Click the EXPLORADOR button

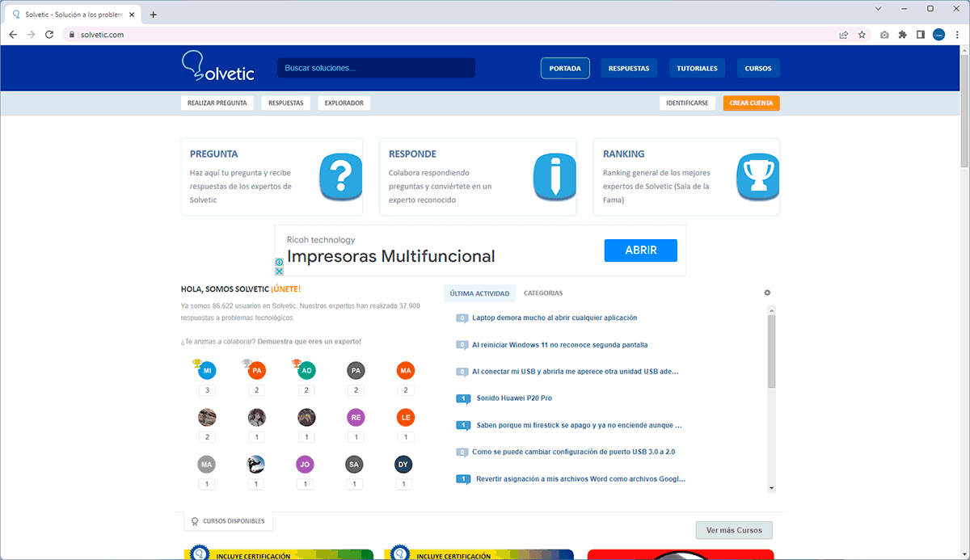click(344, 103)
